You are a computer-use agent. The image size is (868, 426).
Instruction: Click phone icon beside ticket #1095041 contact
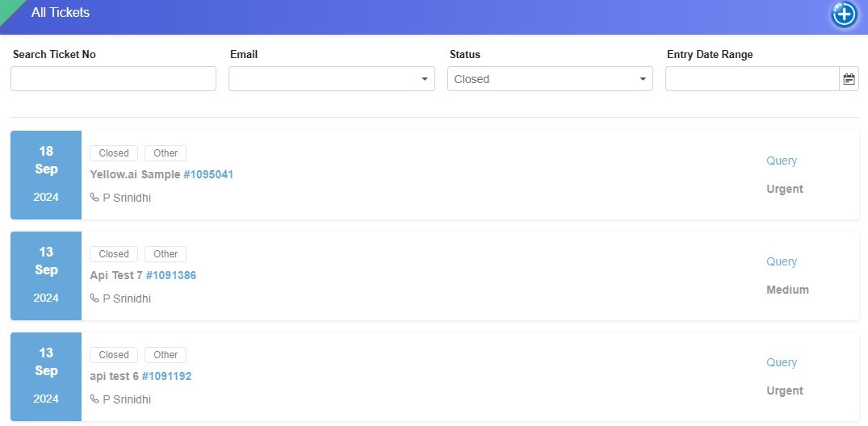coord(94,198)
